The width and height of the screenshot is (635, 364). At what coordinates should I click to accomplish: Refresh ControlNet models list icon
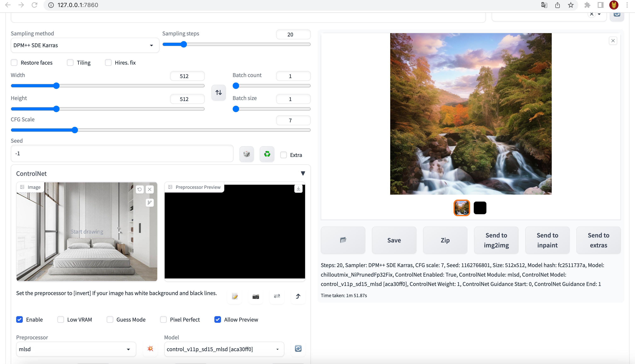(x=298, y=349)
